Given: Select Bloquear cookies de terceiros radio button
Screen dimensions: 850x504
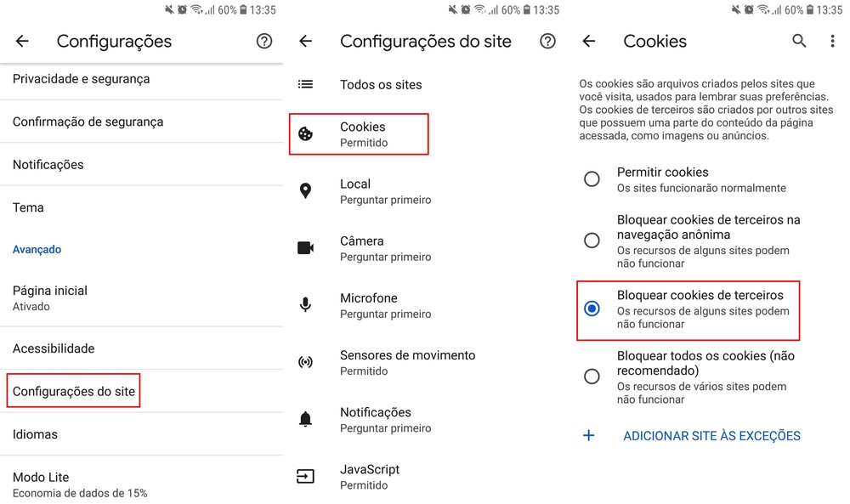Looking at the screenshot, I should [592, 309].
